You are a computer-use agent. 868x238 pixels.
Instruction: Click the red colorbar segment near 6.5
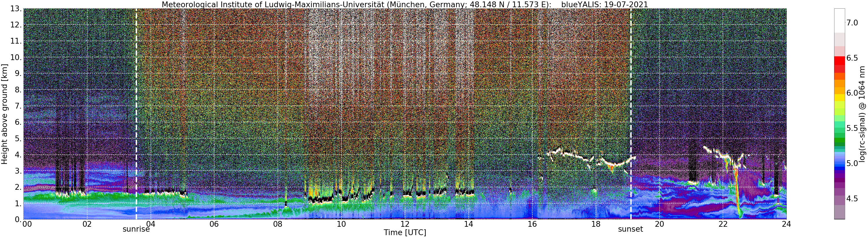tap(839, 61)
